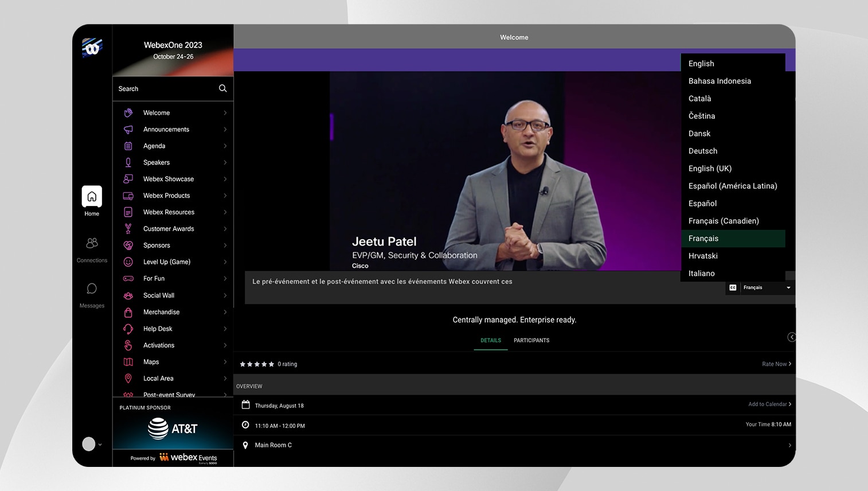868x491 pixels.
Task: Open the Connections people icon
Action: (x=92, y=243)
